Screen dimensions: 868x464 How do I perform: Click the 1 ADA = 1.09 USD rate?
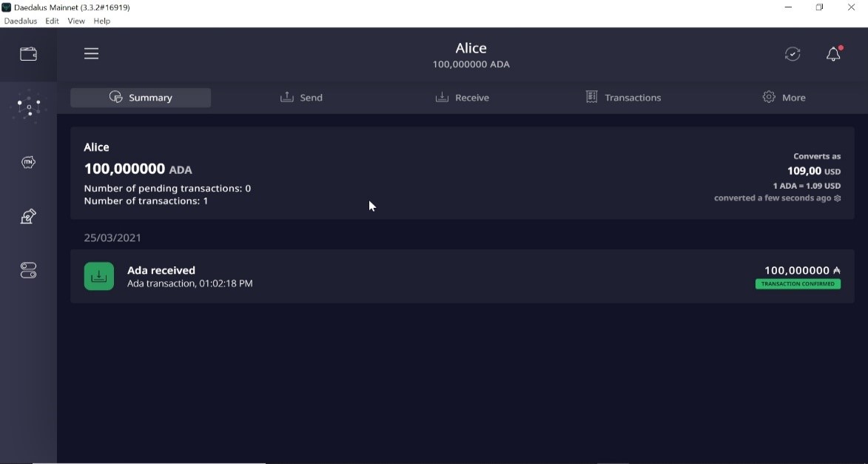tap(807, 186)
